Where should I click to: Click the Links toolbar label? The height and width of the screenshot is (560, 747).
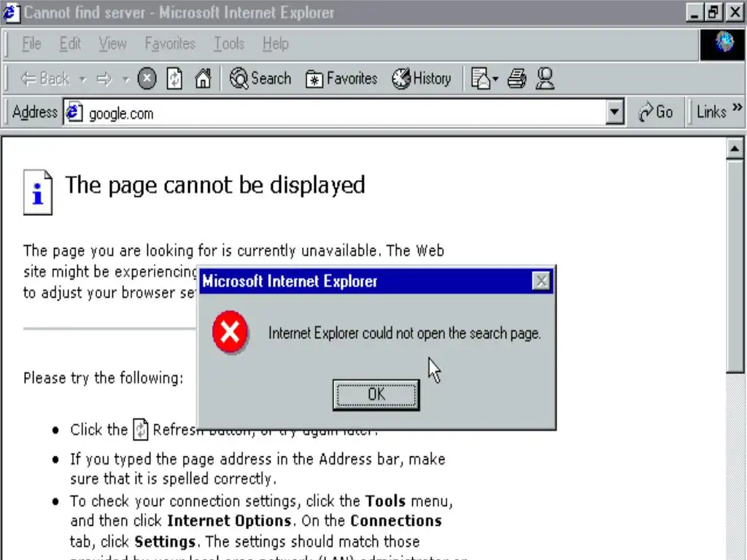pyautogui.click(x=711, y=112)
